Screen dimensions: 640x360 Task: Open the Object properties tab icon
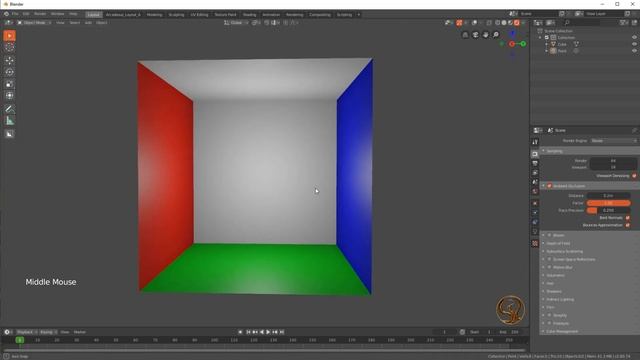tap(535, 203)
